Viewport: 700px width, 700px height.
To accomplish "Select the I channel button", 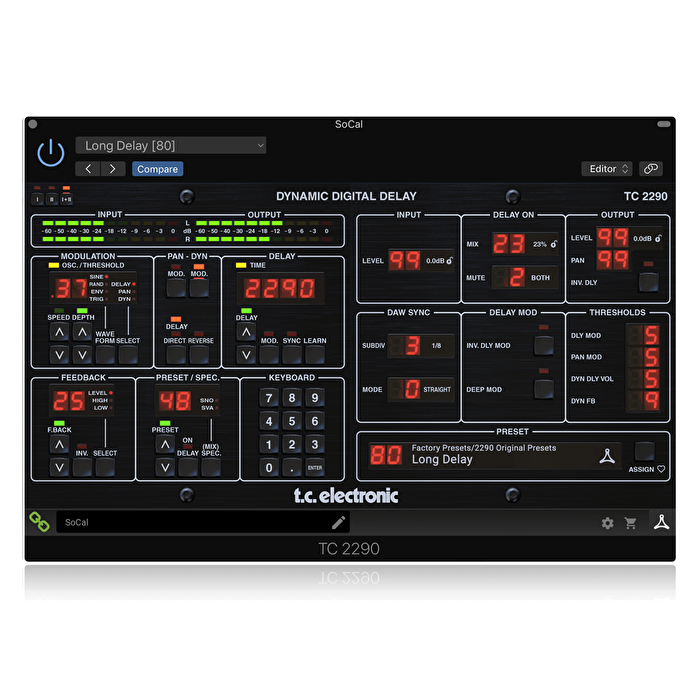I will point(38,200).
